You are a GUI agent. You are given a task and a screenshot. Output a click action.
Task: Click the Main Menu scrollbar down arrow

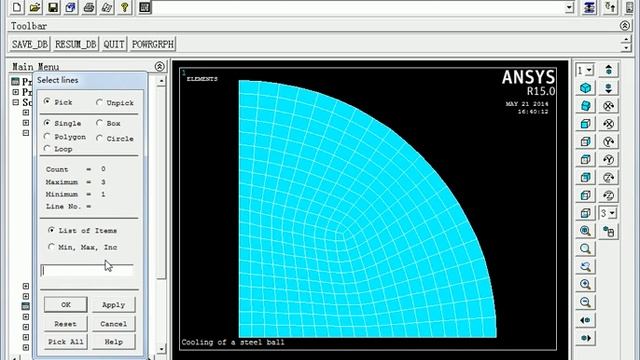(161, 349)
